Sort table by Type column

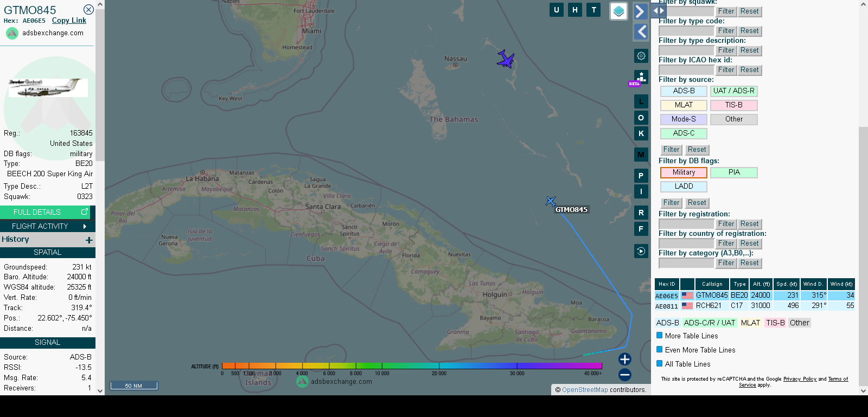pyautogui.click(x=739, y=284)
